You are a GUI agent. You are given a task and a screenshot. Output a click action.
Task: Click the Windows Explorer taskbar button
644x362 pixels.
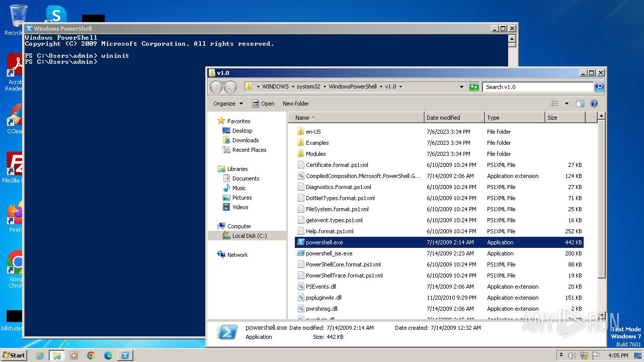pyautogui.click(x=57, y=355)
